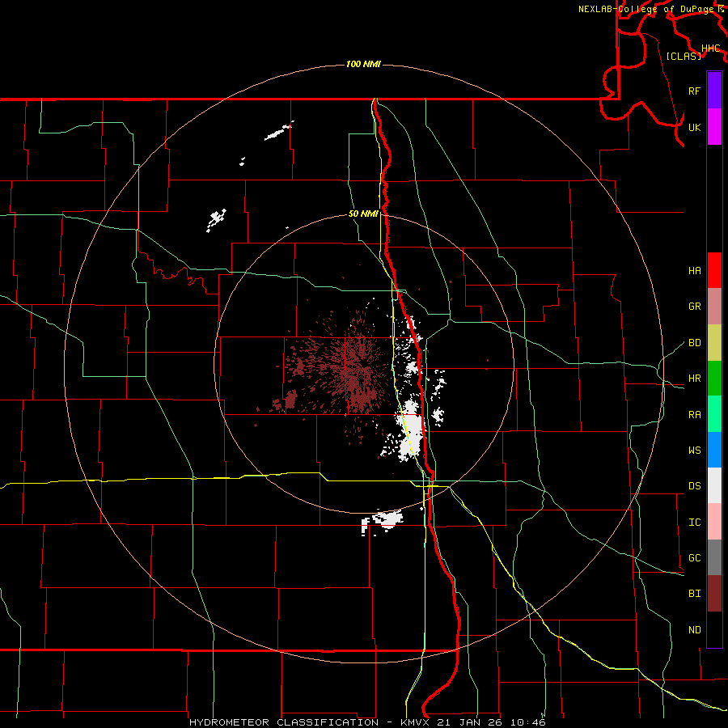Click the BI dark red legend swatch
728x728 pixels.
[714, 594]
